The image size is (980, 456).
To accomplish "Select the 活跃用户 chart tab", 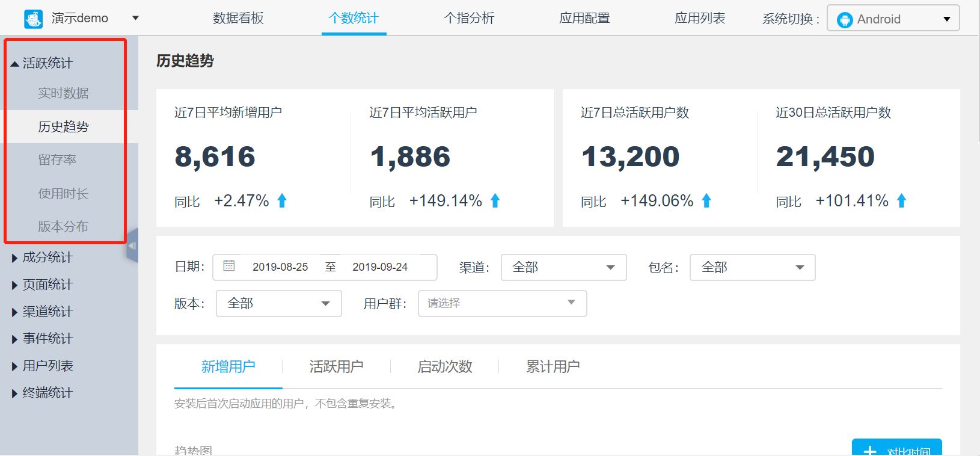I will (336, 366).
